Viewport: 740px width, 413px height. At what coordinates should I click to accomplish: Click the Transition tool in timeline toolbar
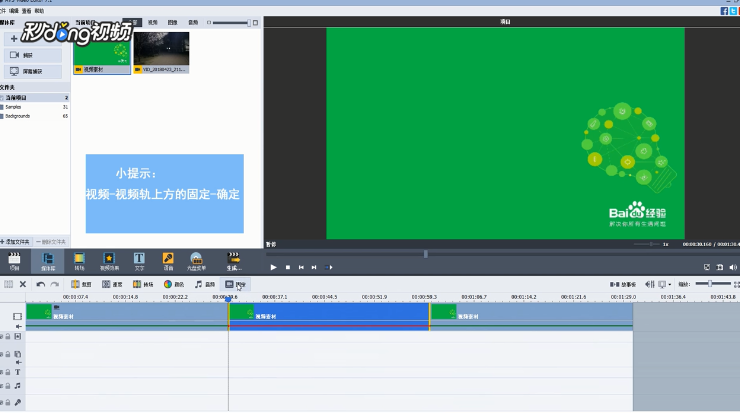[143, 284]
